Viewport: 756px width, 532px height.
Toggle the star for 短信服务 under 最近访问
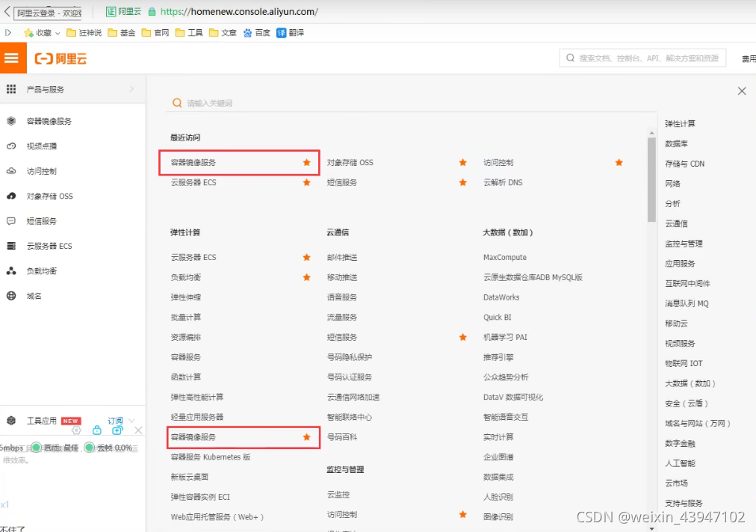(463, 182)
